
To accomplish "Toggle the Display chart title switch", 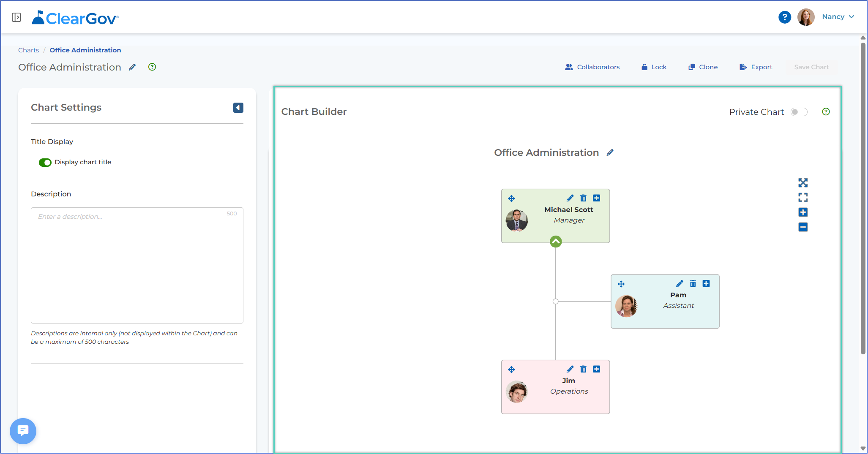I will (45, 163).
